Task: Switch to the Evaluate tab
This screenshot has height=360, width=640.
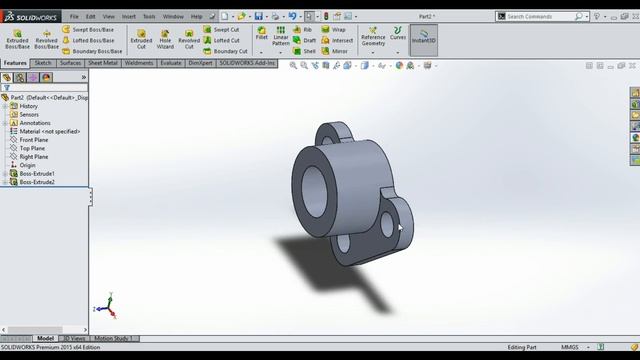Action: click(171, 63)
